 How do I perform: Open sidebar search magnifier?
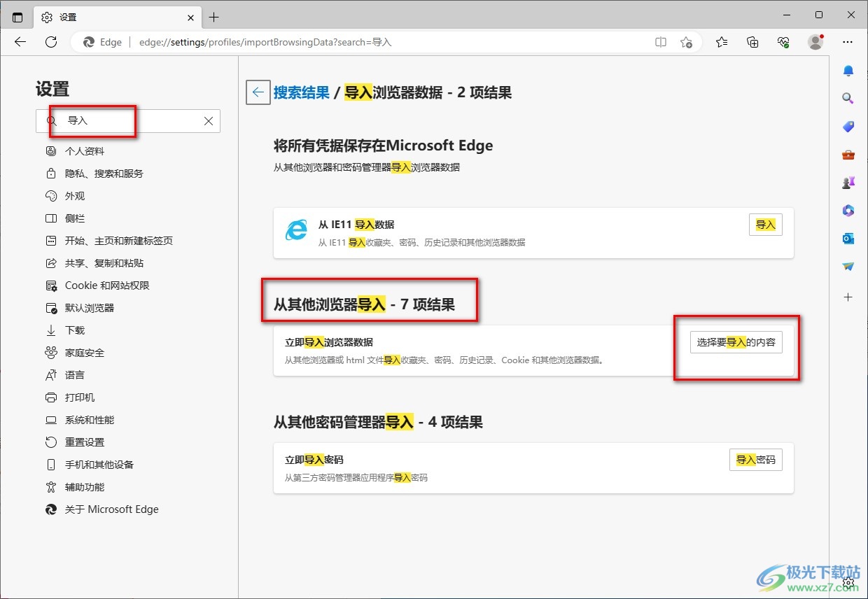(848, 99)
